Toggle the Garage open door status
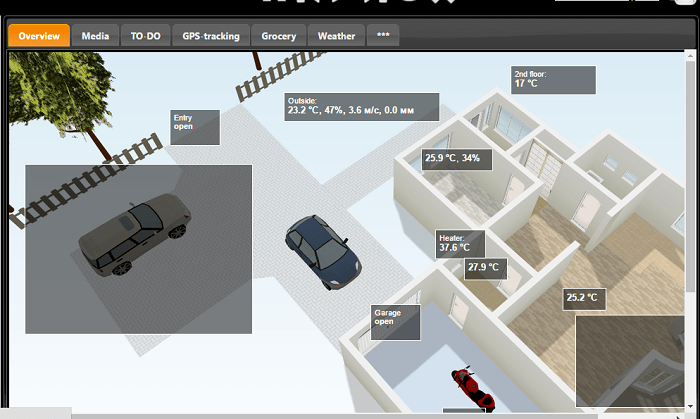 396,322
